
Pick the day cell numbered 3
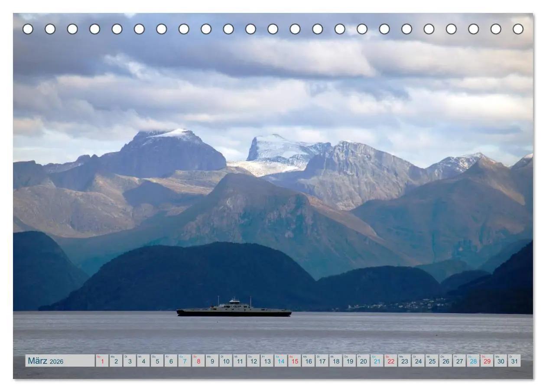pyautogui.click(x=130, y=361)
